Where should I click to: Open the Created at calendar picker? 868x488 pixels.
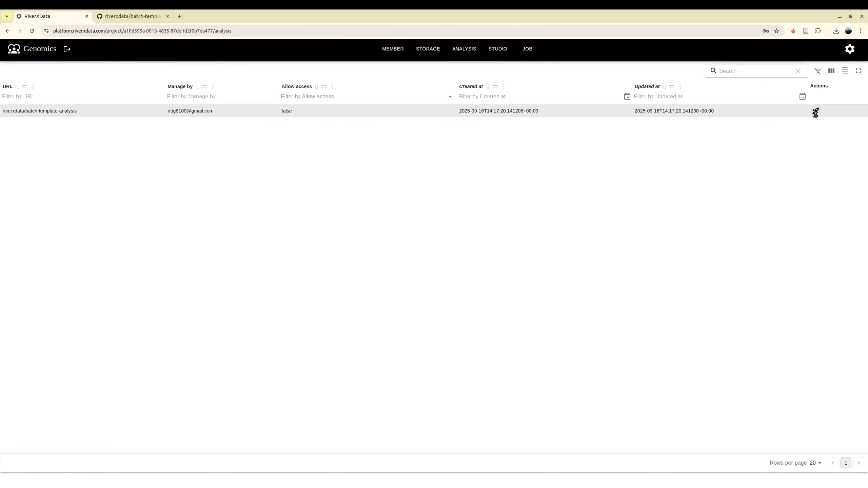tap(627, 97)
